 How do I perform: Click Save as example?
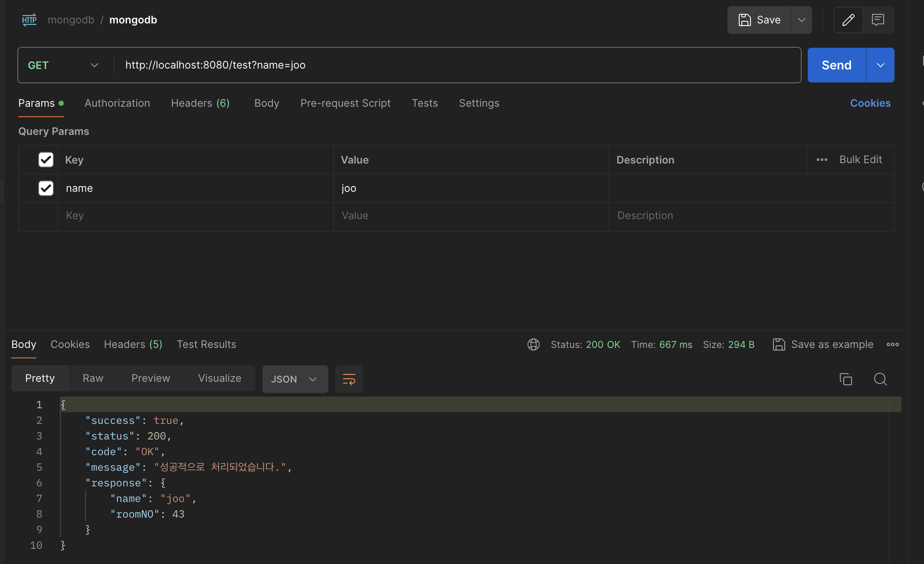coord(823,344)
